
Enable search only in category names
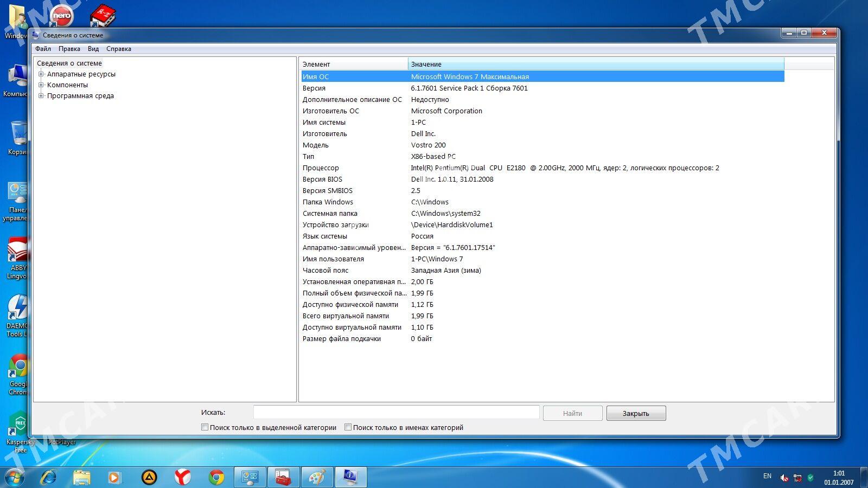[348, 427]
